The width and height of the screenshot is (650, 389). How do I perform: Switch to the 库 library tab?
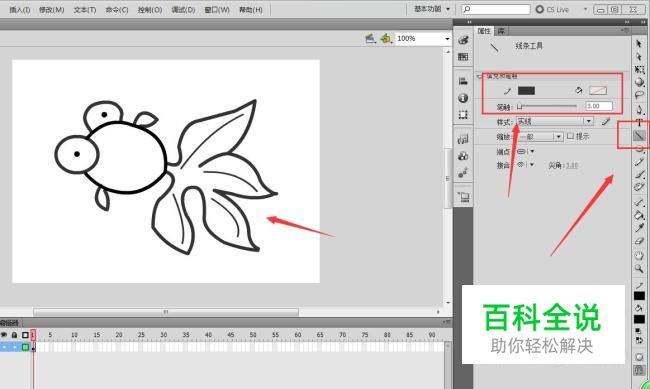click(501, 31)
